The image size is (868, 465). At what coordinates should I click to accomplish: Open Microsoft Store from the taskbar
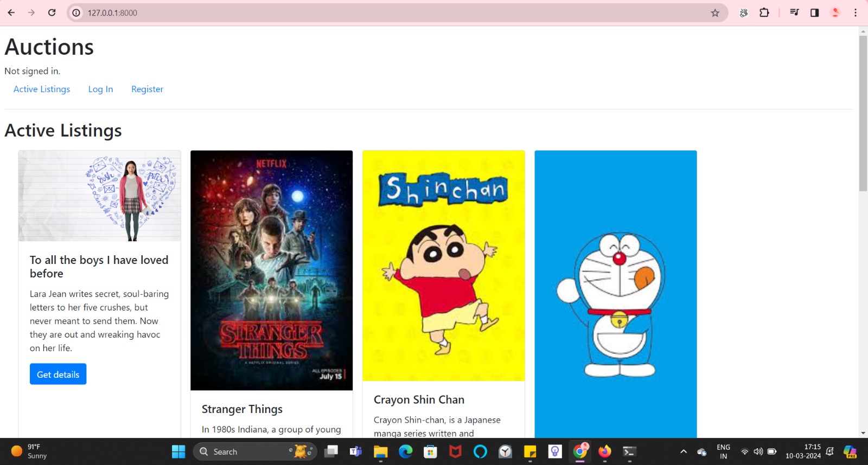[x=431, y=451]
